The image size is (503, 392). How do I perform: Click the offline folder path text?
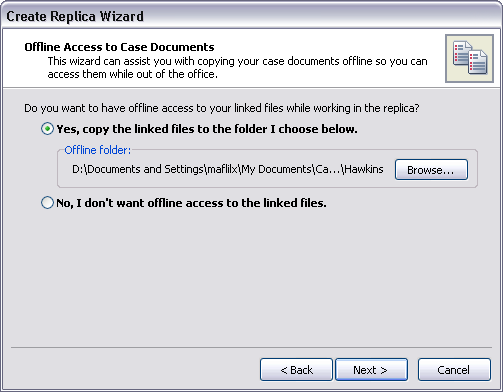(228, 169)
